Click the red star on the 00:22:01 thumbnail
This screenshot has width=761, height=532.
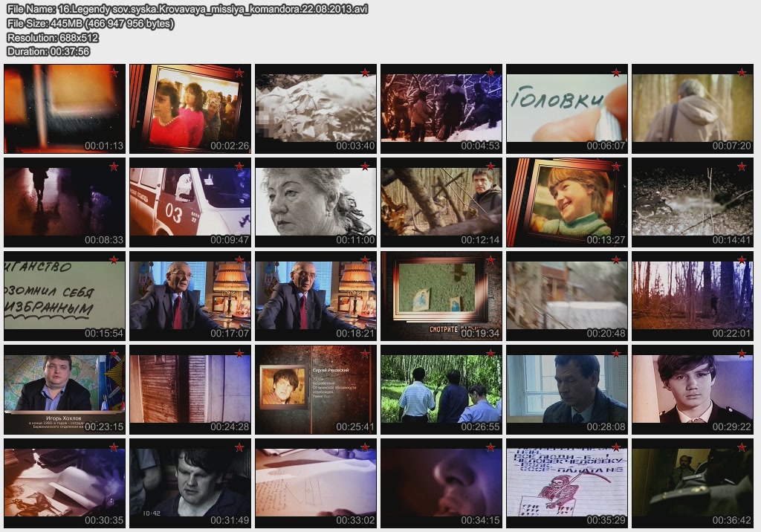pyautogui.click(x=742, y=260)
